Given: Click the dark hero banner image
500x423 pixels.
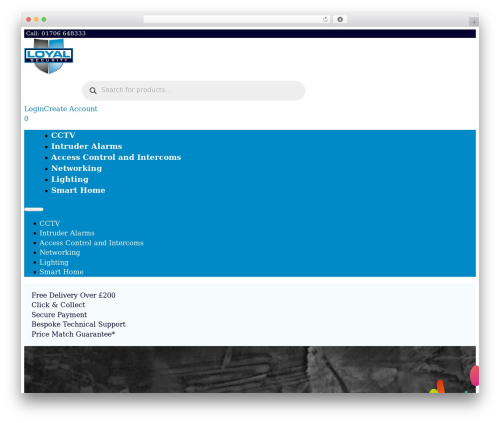Looking at the screenshot, I should (250, 369).
